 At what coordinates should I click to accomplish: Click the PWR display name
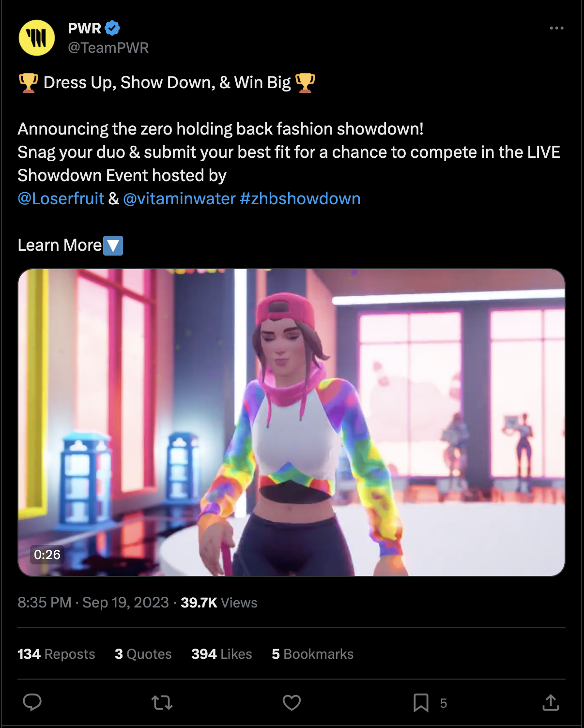(85, 28)
